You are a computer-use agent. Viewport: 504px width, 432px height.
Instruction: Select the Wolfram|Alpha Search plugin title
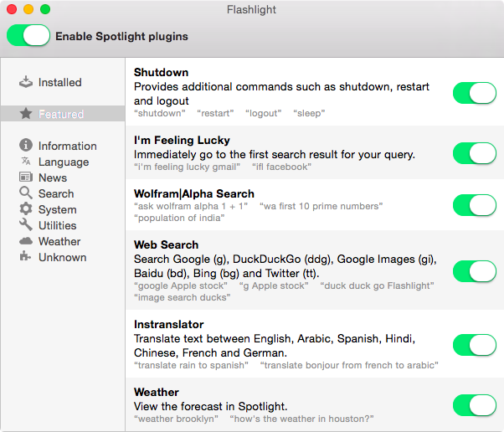click(x=194, y=193)
